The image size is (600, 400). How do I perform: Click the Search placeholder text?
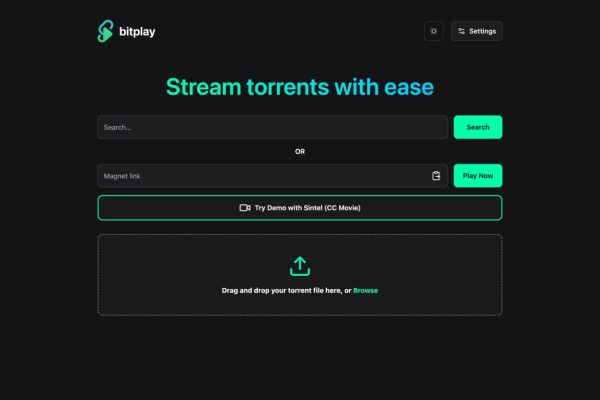(118, 127)
